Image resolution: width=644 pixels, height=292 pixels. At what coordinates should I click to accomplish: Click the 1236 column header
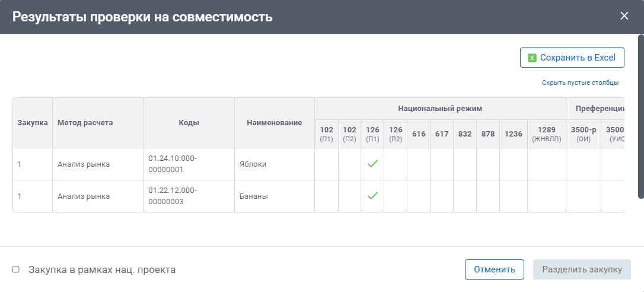[x=514, y=134]
